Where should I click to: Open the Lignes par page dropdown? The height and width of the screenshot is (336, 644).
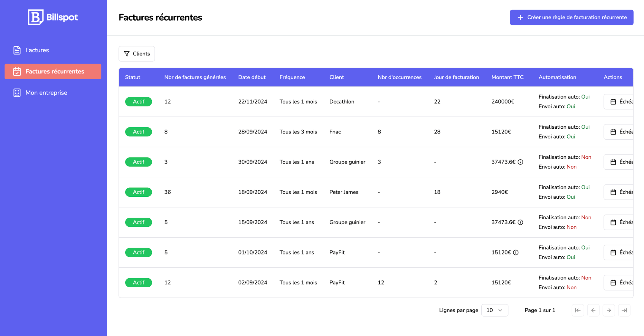coord(495,310)
